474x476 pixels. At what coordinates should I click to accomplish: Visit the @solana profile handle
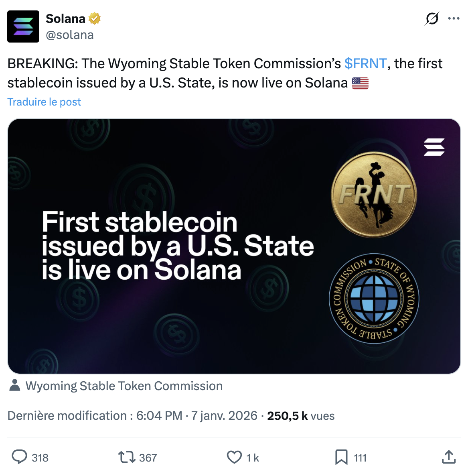pos(71,35)
